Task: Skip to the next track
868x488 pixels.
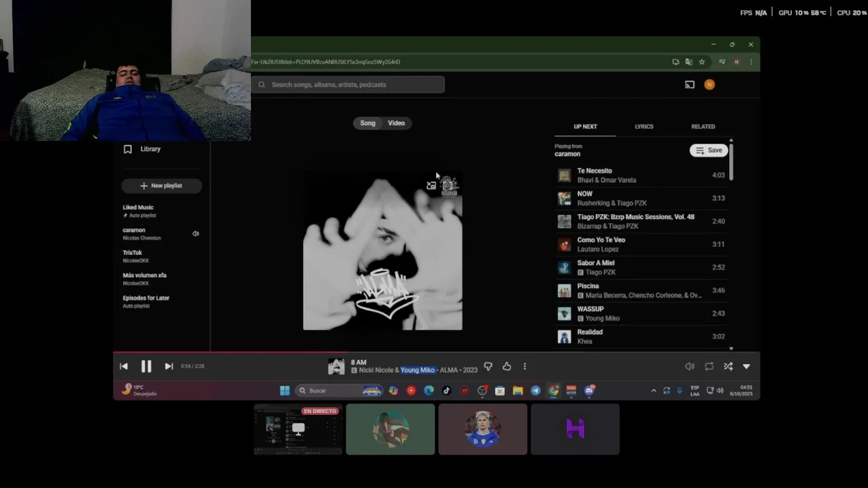Action: [x=169, y=367]
